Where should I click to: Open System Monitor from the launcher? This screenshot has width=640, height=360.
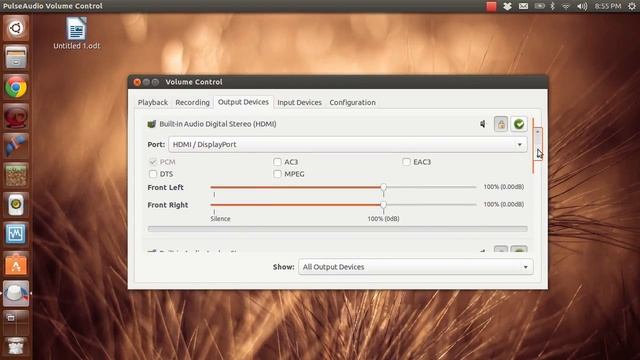point(16,234)
